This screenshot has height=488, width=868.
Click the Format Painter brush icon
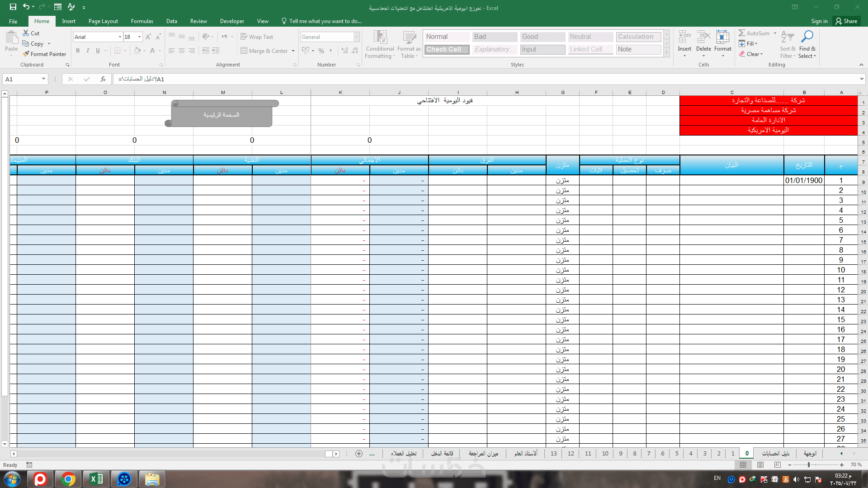[26, 54]
